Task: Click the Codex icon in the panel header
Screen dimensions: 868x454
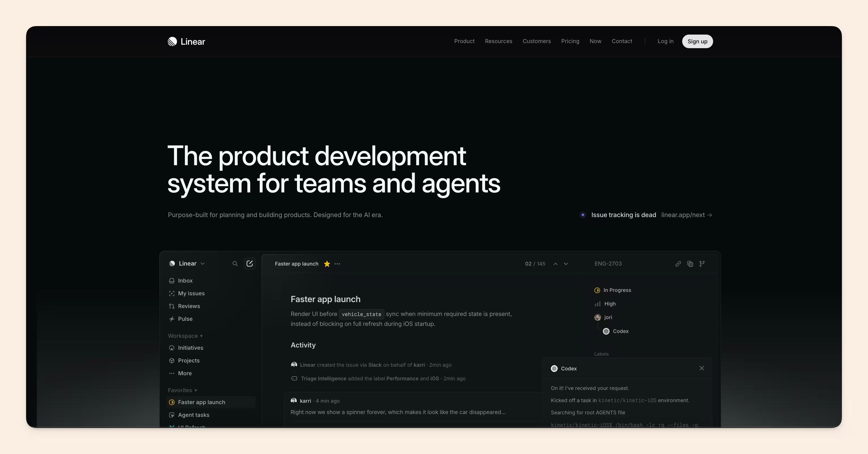Action: 554,368
